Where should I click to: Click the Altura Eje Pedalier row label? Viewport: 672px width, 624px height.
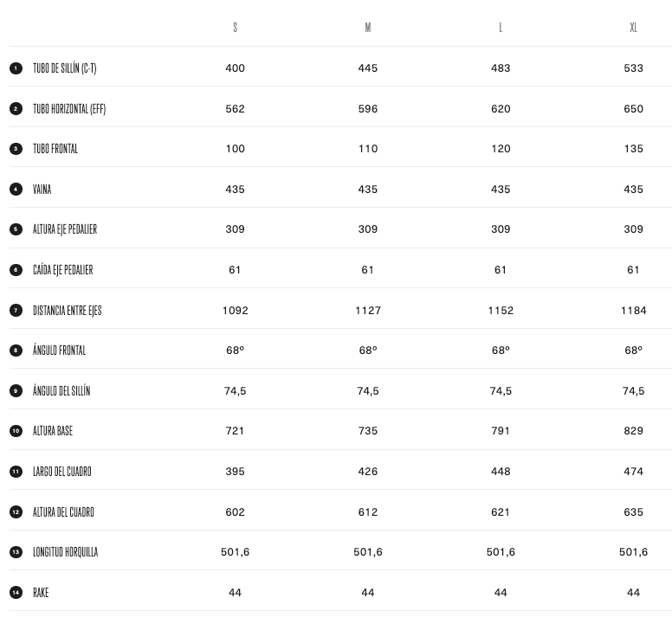tap(65, 229)
